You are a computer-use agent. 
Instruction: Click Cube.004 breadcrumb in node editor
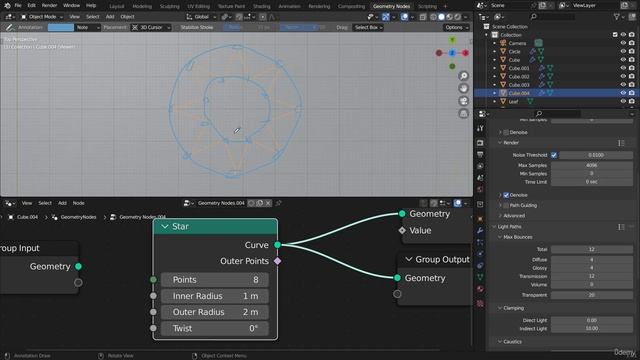tap(28, 217)
